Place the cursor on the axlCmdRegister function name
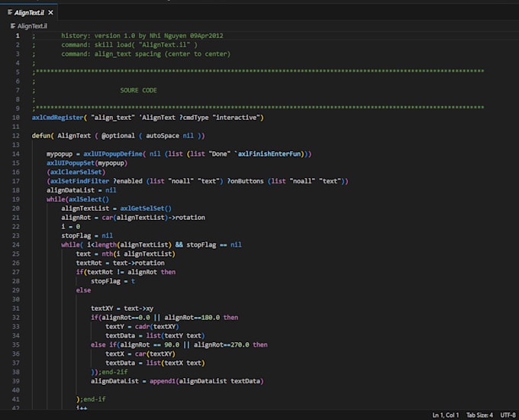This screenshot has height=420, width=519. click(x=57, y=118)
